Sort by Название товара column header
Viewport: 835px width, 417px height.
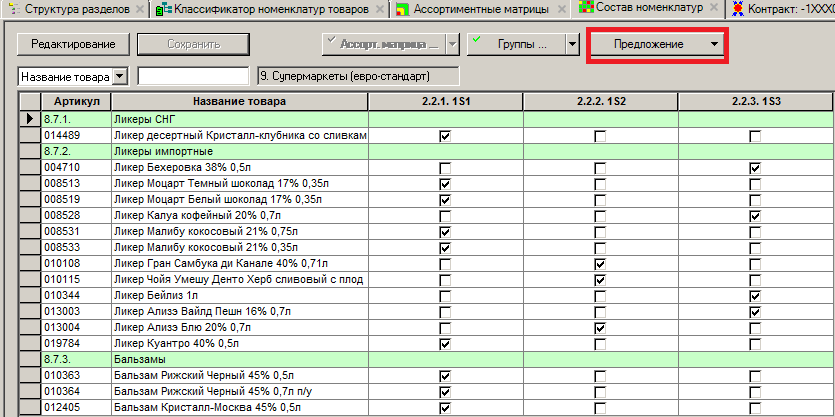[x=240, y=102]
